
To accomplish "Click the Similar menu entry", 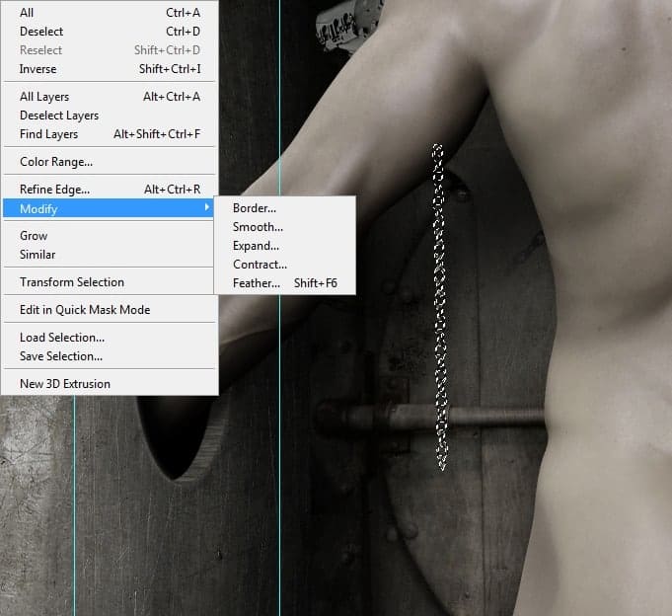I will point(108,255).
